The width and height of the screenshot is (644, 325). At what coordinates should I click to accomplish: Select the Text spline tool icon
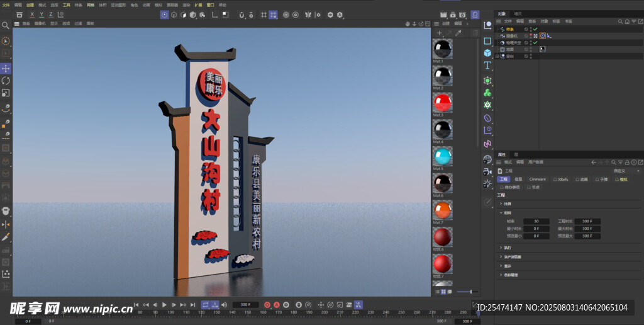click(x=487, y=66)
